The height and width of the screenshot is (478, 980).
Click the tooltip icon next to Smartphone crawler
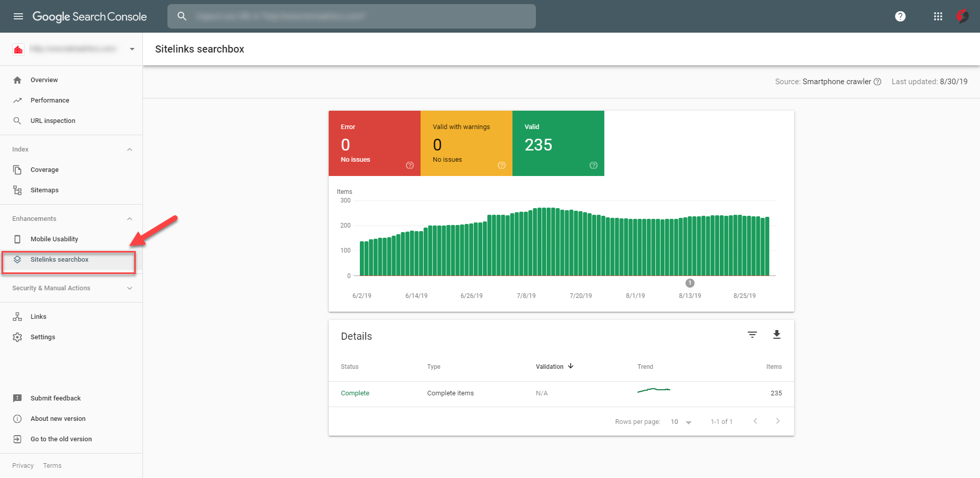point(877,82)
